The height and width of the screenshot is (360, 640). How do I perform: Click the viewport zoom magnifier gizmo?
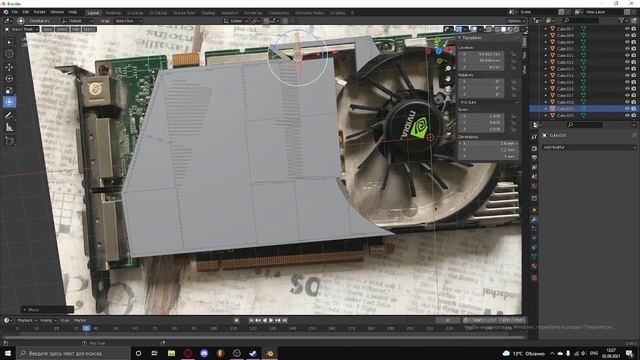pos(448,69)
